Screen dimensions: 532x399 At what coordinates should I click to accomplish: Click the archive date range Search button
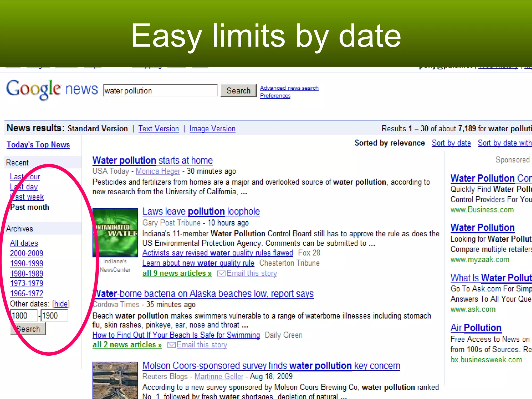click(x=28, y=329)
